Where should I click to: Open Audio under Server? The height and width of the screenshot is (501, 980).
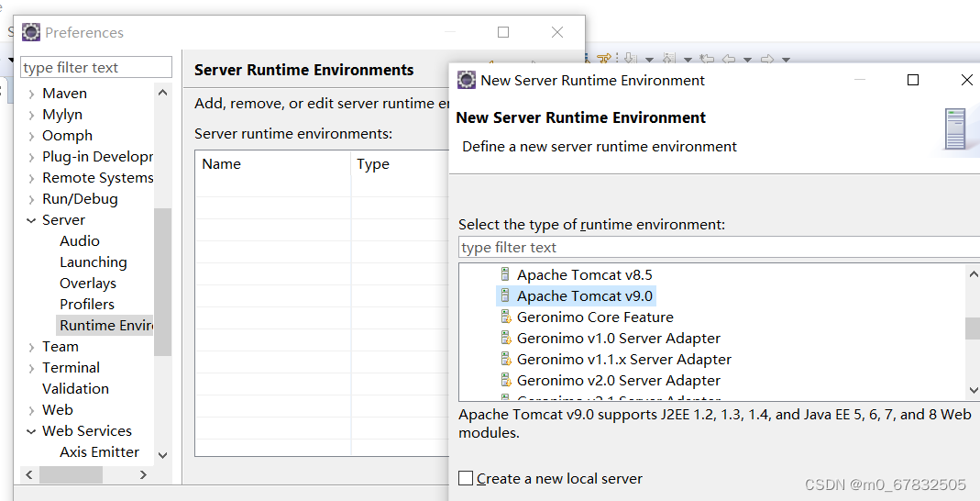tap(80, 240)
